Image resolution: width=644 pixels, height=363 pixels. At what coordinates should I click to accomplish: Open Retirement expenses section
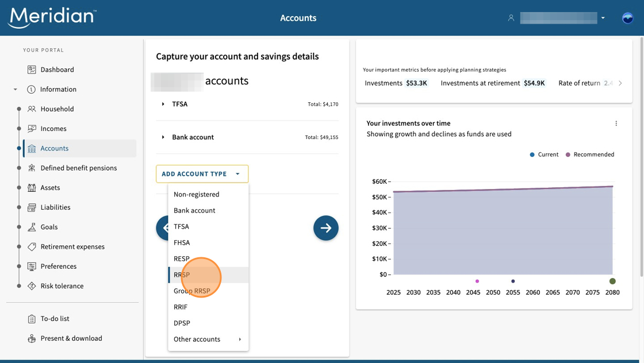tap(72, 247)
